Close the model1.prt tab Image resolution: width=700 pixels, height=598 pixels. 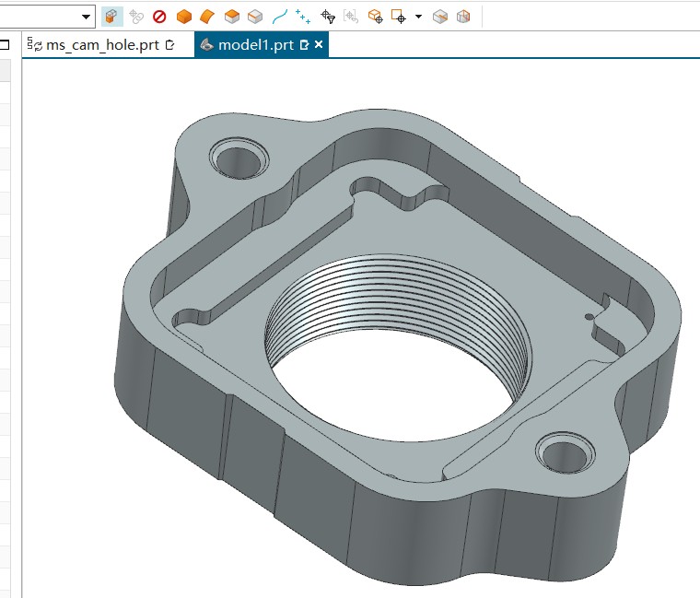tap(319, 44)
